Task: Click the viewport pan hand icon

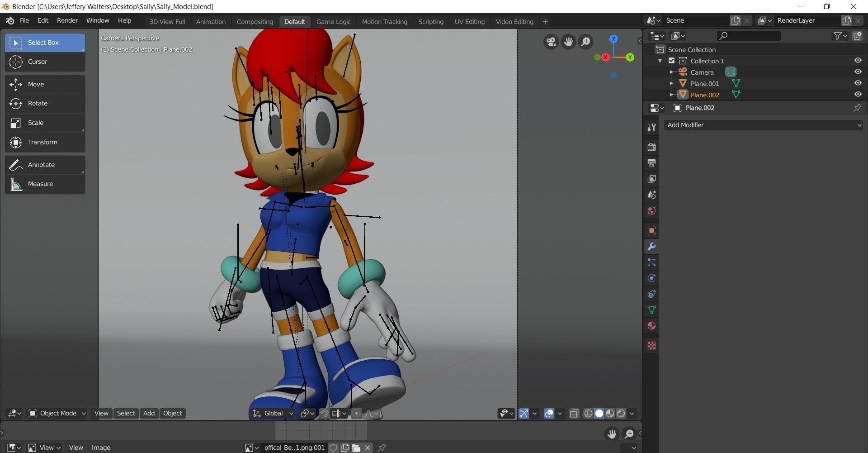Action: [568, 42]
